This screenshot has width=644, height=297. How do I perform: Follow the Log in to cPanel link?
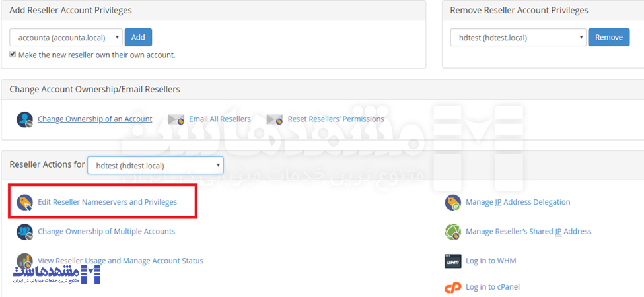click(493, 287)
